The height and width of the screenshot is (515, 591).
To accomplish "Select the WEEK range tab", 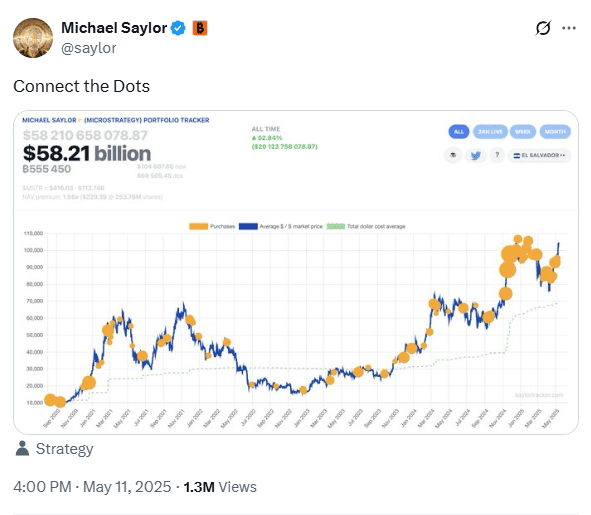I will (x=523, y=132).
